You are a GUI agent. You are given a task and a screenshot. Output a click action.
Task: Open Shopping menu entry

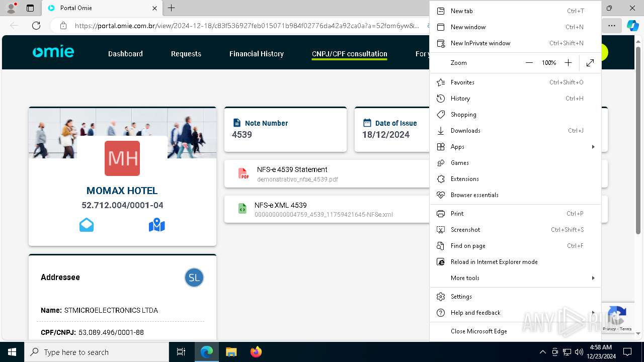click(x=515, y=115)
